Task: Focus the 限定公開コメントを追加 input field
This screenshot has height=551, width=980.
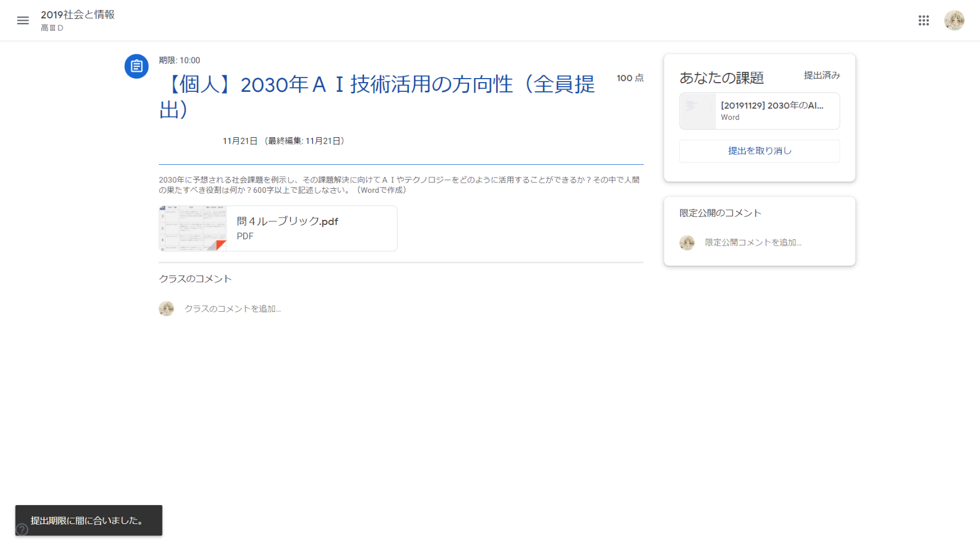Action: (753, 243)
